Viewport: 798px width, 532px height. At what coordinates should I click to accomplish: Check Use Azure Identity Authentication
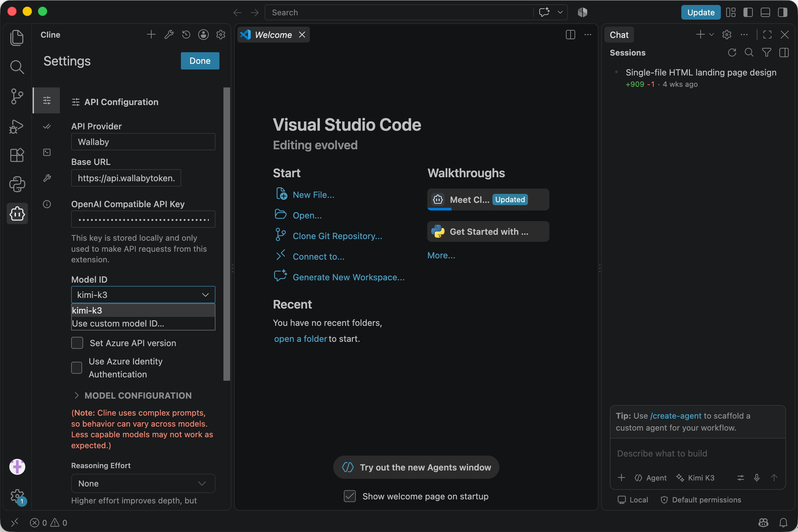coord(77,368)
